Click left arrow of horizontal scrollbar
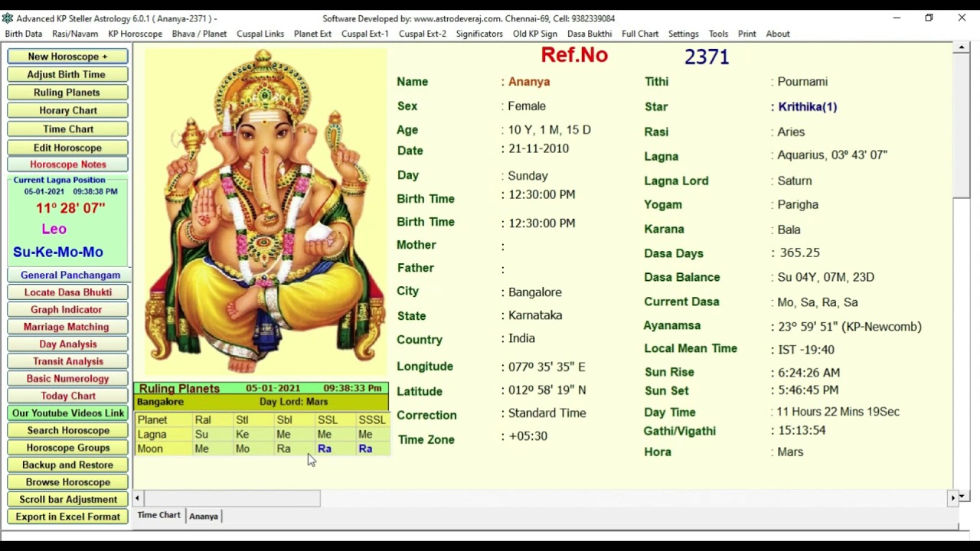Viewport: 980px width, 551px height. 137,498
